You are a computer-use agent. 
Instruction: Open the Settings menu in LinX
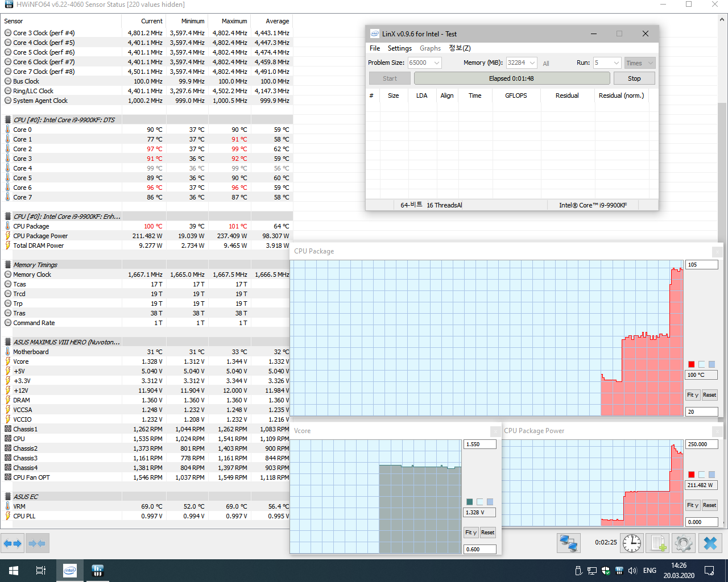coord(400,48)
